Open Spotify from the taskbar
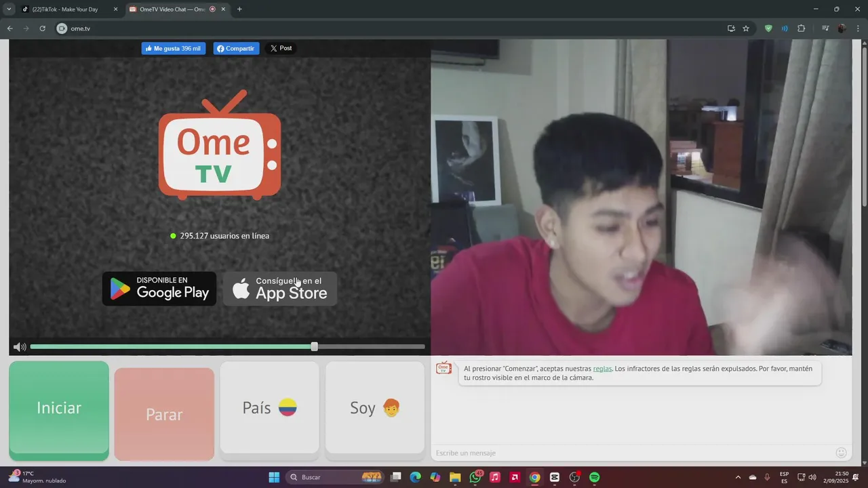Viewport: 868px width, 488px height. pyautogui.click(x=595, y=477)
